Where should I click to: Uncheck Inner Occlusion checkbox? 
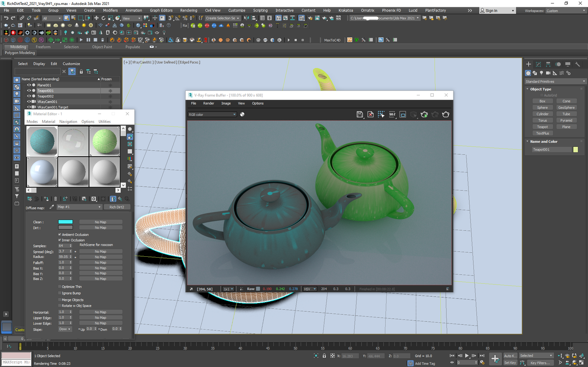coord(60,240)
